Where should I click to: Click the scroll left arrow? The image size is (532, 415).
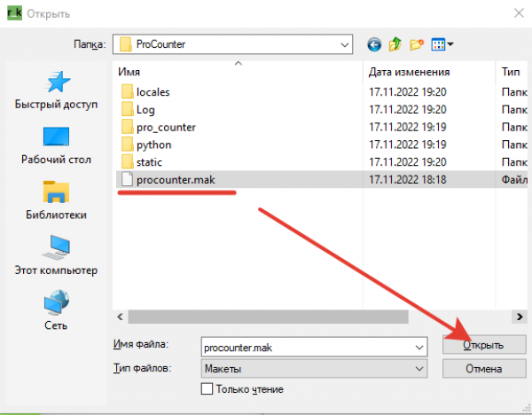(120, 317)
